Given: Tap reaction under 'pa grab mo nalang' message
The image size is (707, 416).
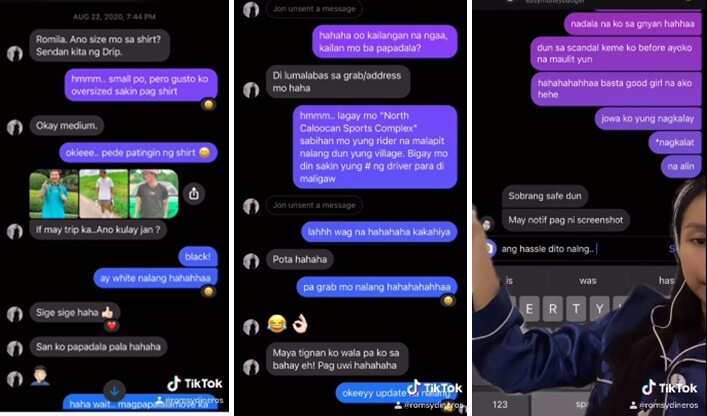Looking at the screenshot, I should [x=447, y=300].
